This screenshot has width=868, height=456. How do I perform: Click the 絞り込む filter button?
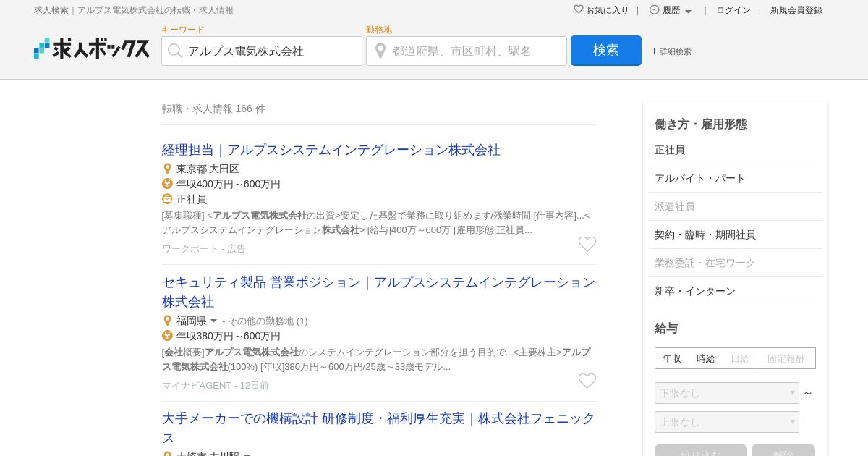(701, 450)
